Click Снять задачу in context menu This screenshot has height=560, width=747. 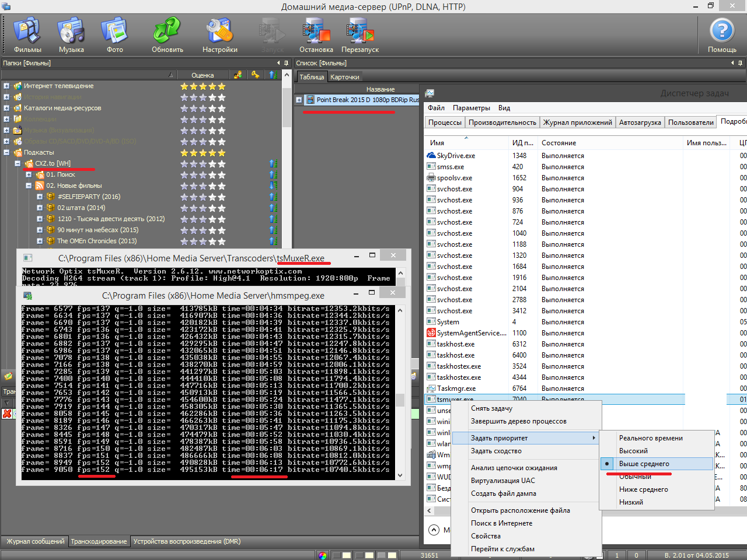tap(491, 408)
